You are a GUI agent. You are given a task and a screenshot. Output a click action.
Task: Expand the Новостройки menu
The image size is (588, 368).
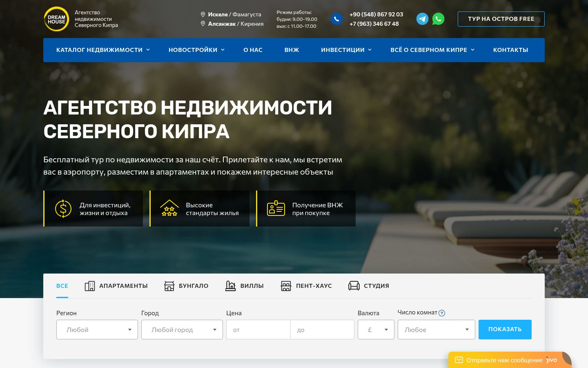click(x=196, y=50)
